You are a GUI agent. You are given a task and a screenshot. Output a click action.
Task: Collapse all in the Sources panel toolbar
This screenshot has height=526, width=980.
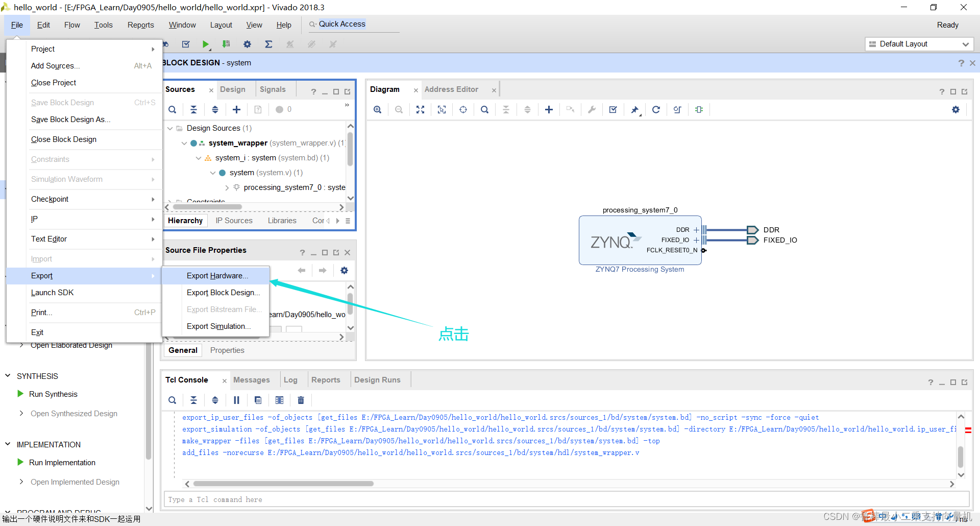[193, 109]
